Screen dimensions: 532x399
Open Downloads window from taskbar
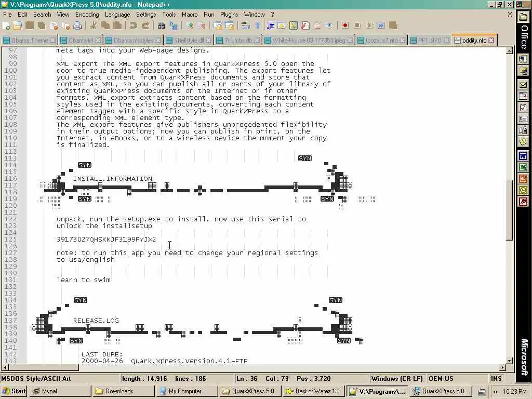tap(123, 391)
